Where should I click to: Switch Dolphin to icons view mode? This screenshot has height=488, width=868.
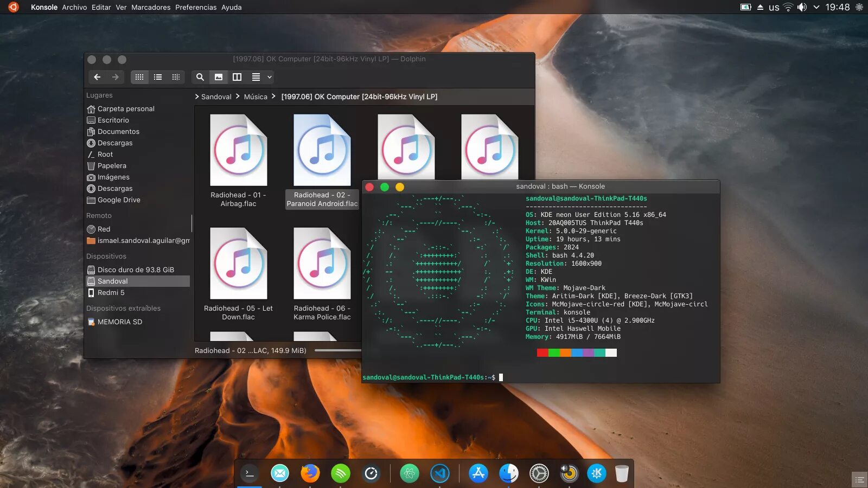(x=139, y=77)
